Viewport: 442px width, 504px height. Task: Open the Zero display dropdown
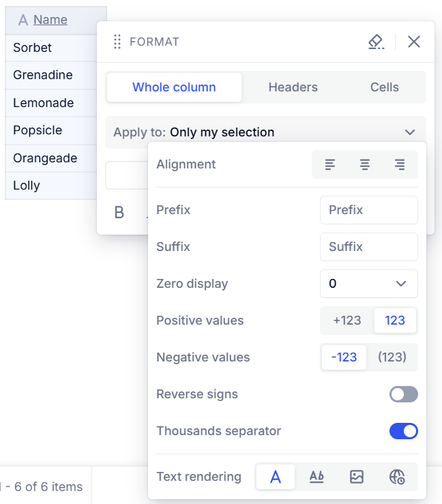tap(369, 284)
